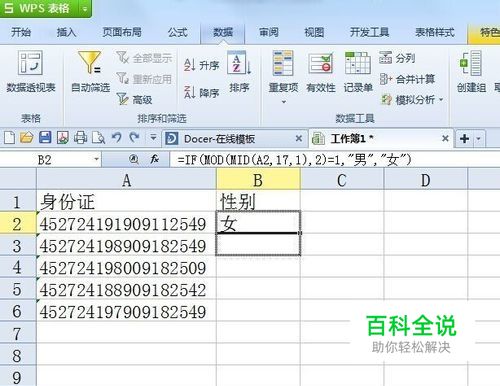Expand What-If Analysis (模拟分析) dropdown
Screen dimensions: 500x386
441,99
